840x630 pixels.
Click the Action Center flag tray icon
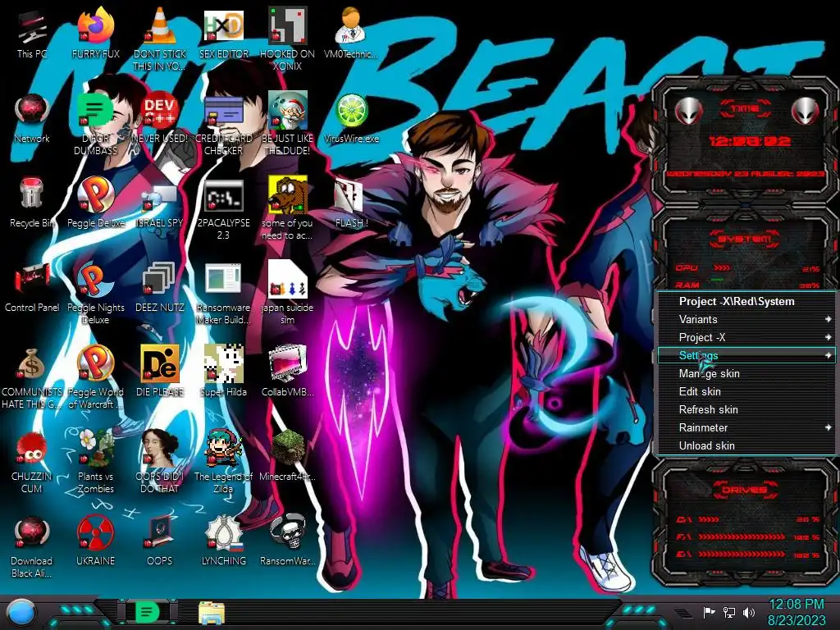709,612
